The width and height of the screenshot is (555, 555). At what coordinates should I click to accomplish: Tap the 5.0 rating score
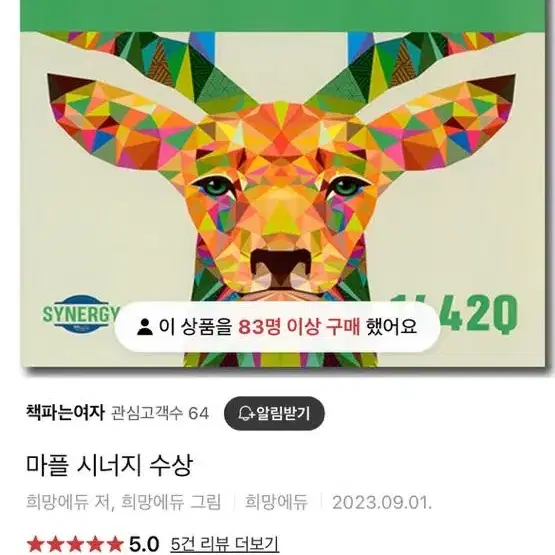[x=144, y=544]
